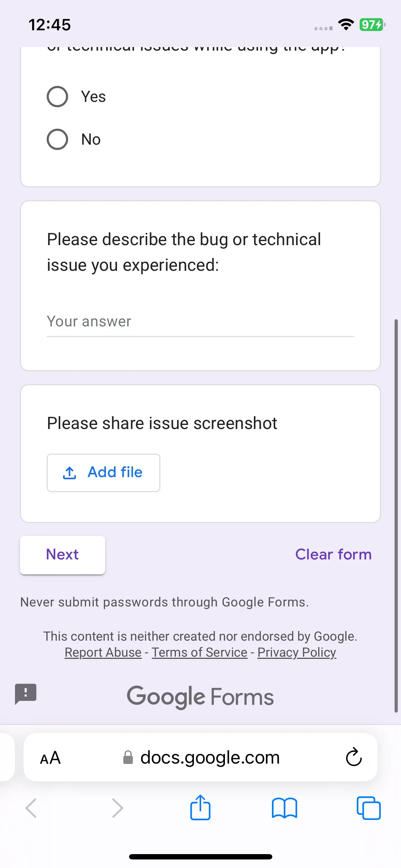
Task: Tap the report problem feedback icon
Action: click(x=26, y=694)
